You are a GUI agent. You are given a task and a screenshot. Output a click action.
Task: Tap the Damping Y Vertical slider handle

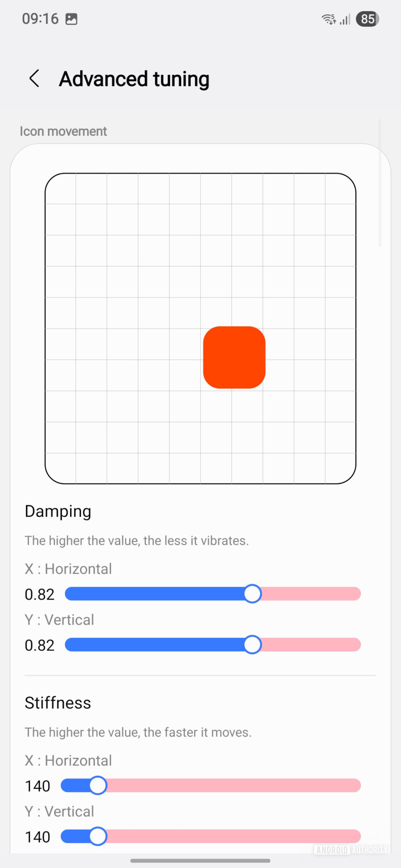253,645
